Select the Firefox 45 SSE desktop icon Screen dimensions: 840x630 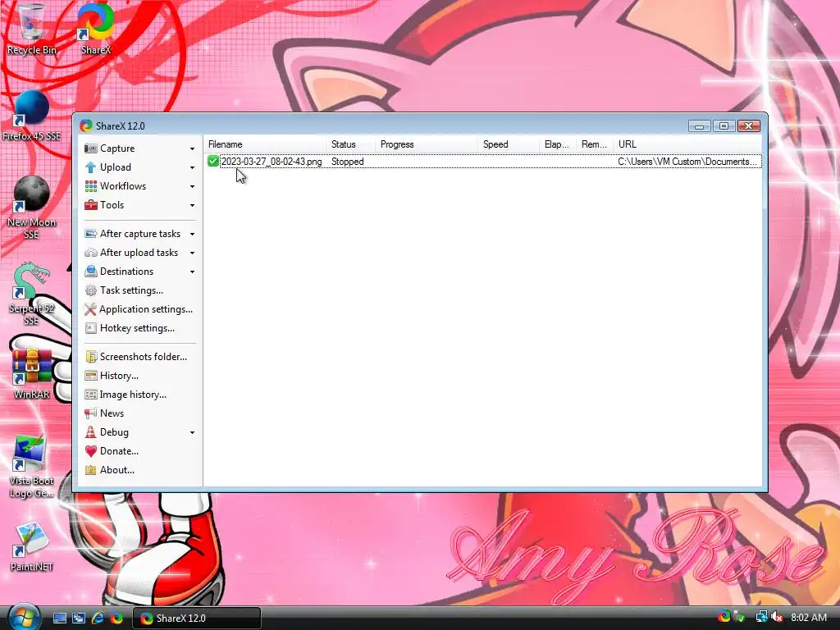[x=32, y=116]
